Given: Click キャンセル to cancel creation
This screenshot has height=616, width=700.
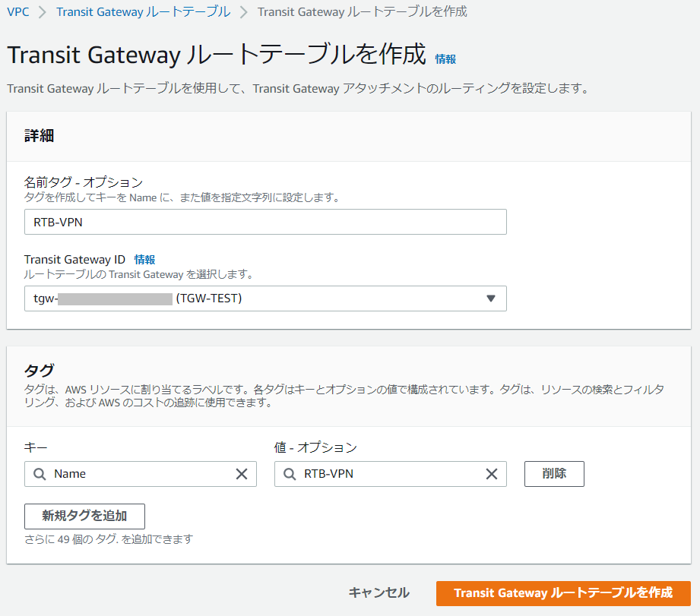Looking at the screenshot, I should pyautogui.click(x=379, y=592).
